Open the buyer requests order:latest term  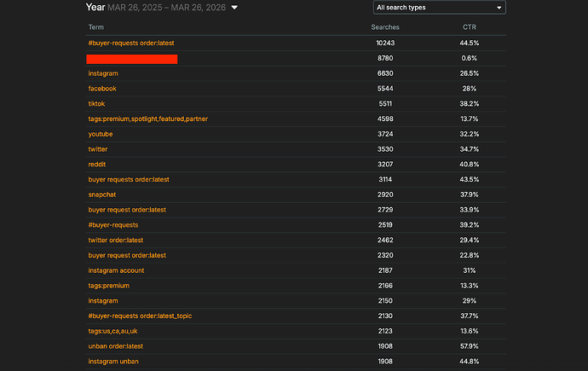(x=129, y=180)
